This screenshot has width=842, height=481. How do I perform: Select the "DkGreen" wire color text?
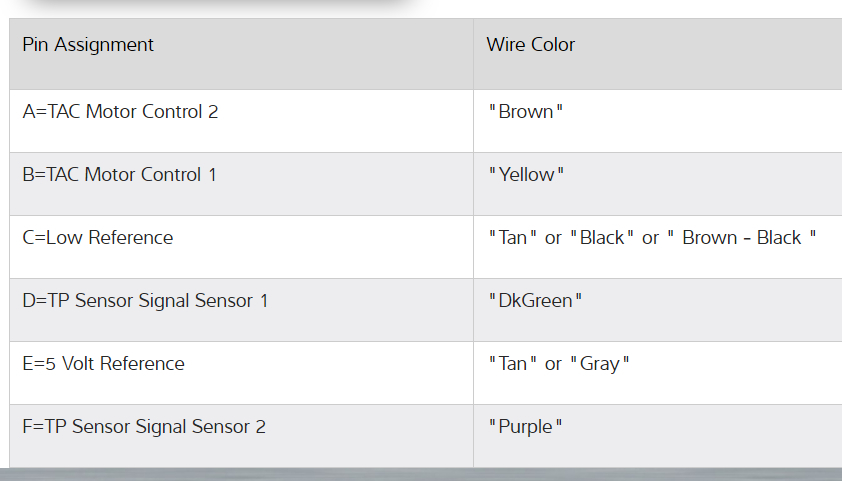[535, 301]
